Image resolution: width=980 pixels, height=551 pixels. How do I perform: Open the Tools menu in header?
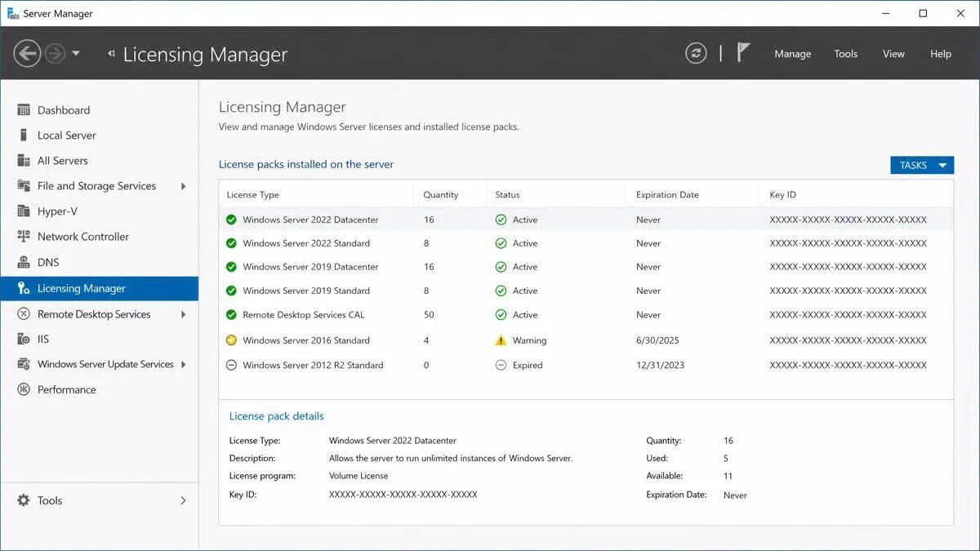point(846,54)
